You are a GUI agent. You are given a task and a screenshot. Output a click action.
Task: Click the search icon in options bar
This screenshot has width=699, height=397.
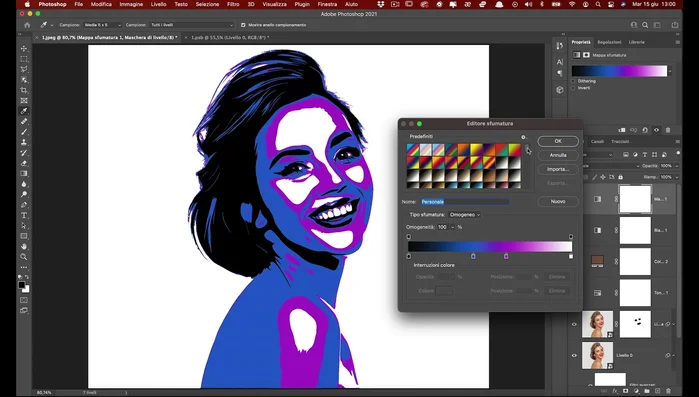(x=645, y=25)
